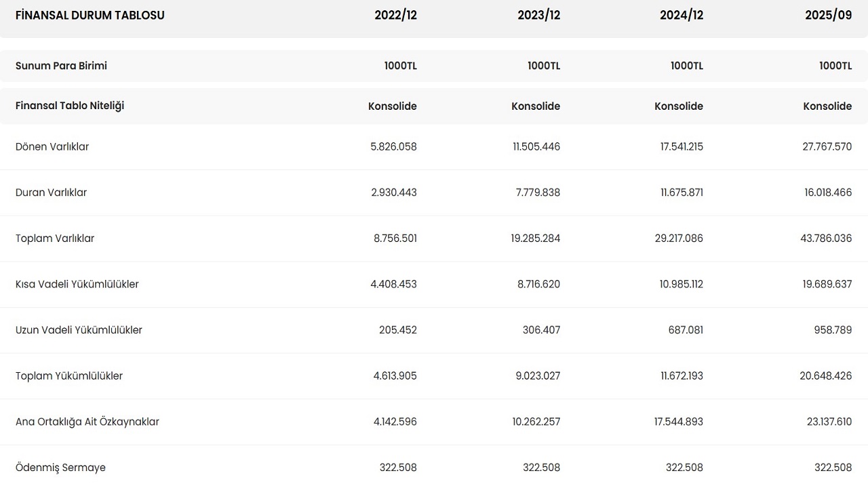Viewport: 868px width, 488px height.
Task: Click the 8.716.620 short-term liabilities value
Action: pos(538,284)
